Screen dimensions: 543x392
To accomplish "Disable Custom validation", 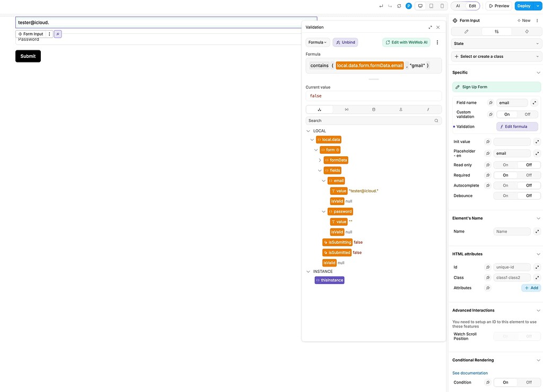I will coord(528,114).
